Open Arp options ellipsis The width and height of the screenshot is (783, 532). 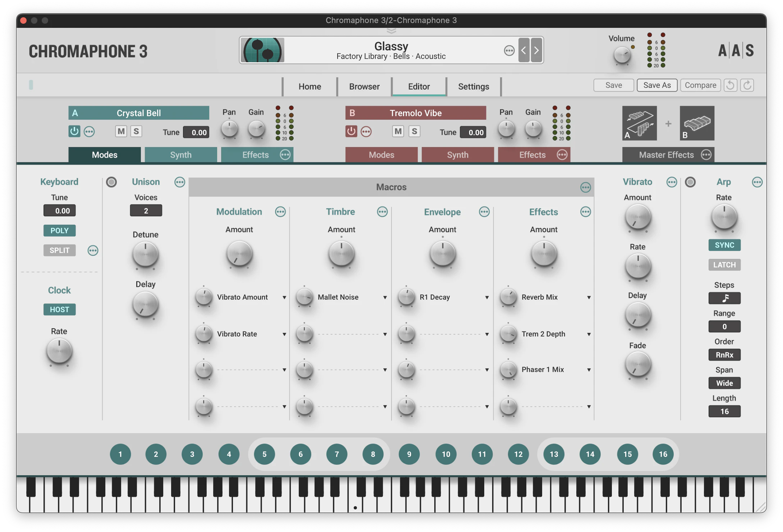[x=757, y=182]
